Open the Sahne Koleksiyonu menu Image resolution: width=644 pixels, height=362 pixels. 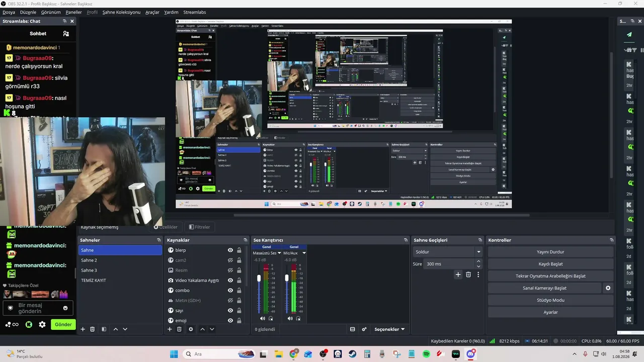(x=121, y=12)
